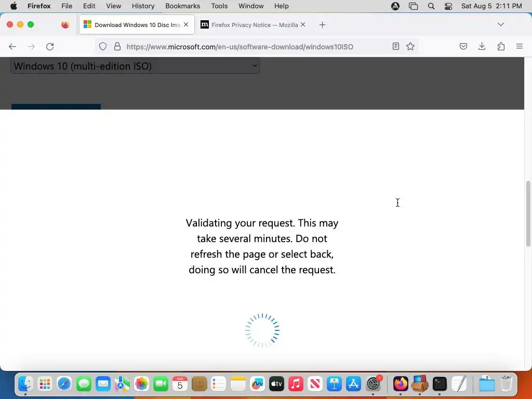This screenshot has height=399, width=532.
Task: Switch to Firefox Privacy Notice tab
Action: (253, 25)
